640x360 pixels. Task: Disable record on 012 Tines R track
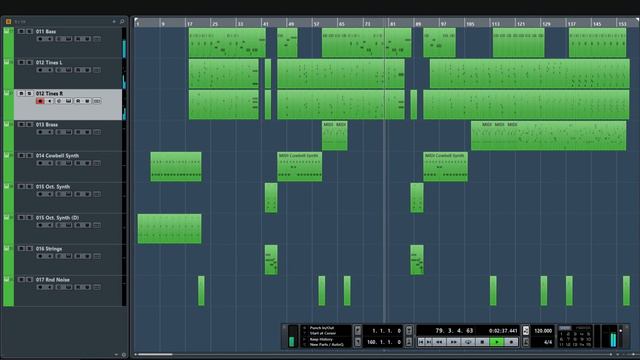[x=40, y=101]
